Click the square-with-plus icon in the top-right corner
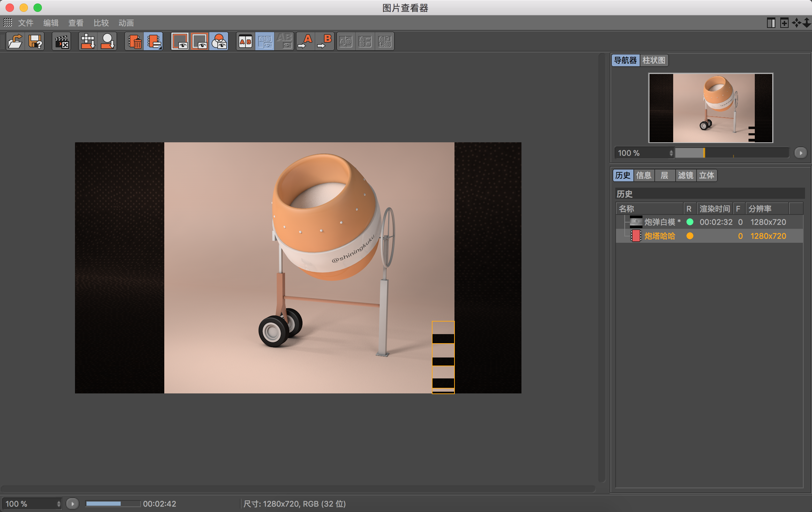Viewport: 812px width, 512px height. tap(784, 23)
